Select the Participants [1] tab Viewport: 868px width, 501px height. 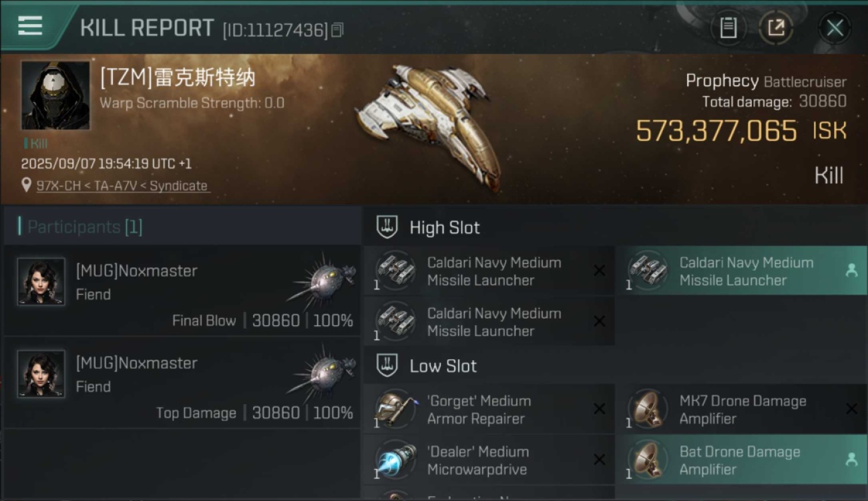80,227
